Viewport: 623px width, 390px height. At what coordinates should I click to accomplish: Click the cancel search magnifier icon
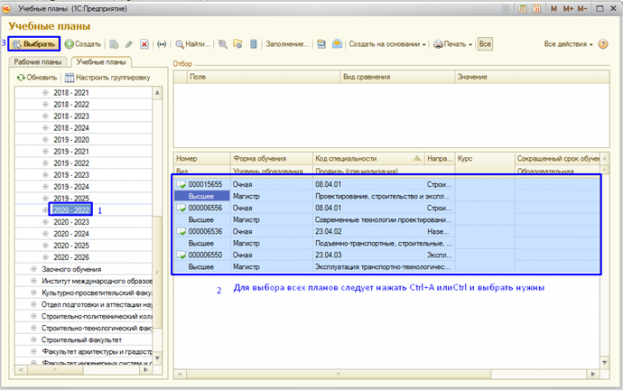(x=223, y=44)
